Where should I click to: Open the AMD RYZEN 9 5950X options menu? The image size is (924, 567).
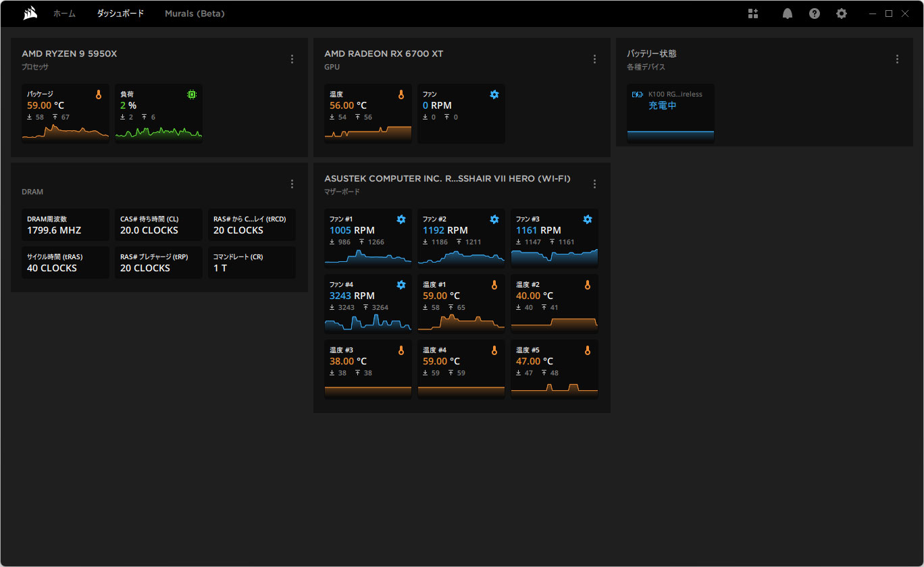point(292,59)
